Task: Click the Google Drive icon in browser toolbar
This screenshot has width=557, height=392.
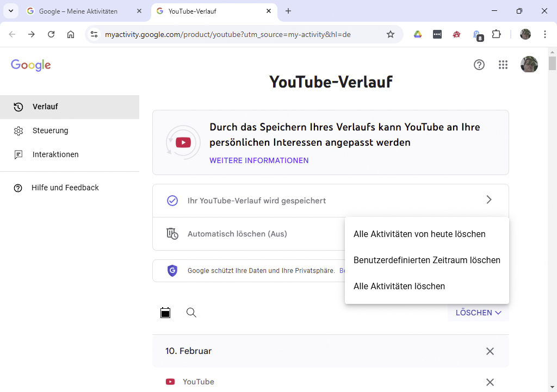Action: [417, 34]
